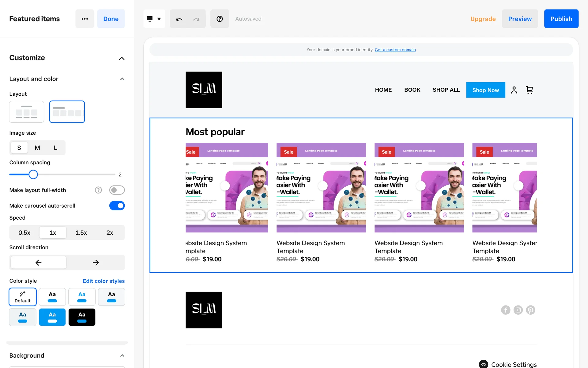This screenshot has height=368, width=588.
Task: Enable Make layout full-width toggle
Action: pyautogui.click(x=117, y=190)
